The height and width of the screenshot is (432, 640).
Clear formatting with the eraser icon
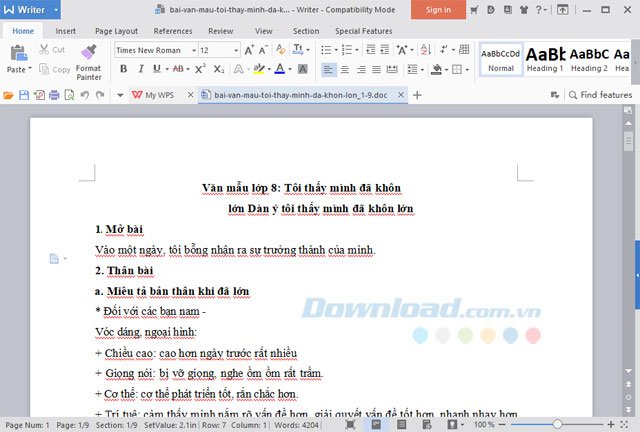tap(280, 49)
